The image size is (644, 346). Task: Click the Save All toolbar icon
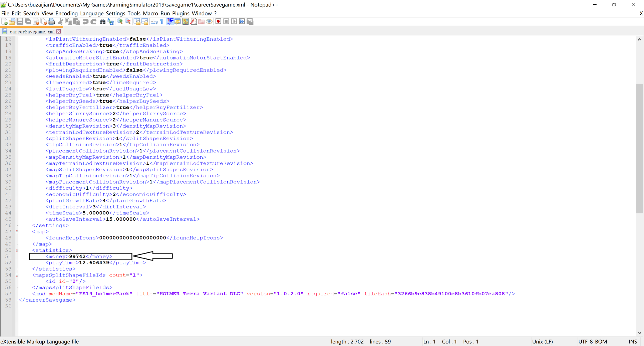[28, 22]
